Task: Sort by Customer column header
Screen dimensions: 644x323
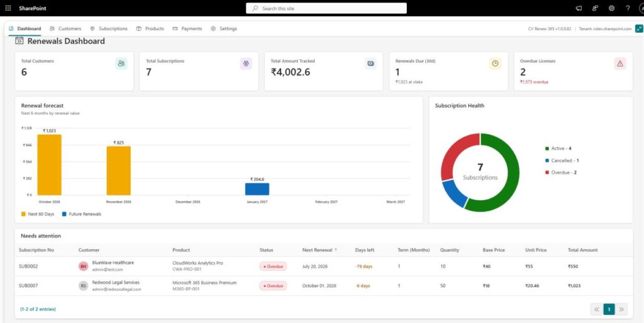Action: (89, 250)
